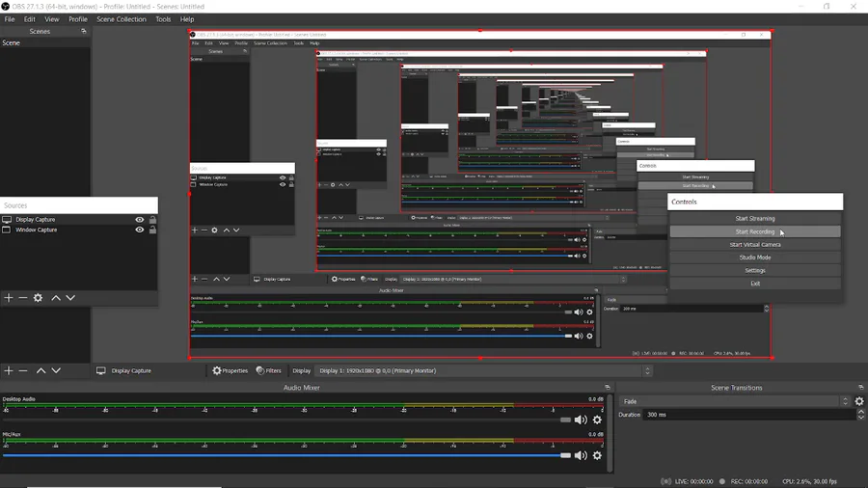Lock the Window Capture source
The height and width of the screenshot is (488, 868).
pos(152,230)
